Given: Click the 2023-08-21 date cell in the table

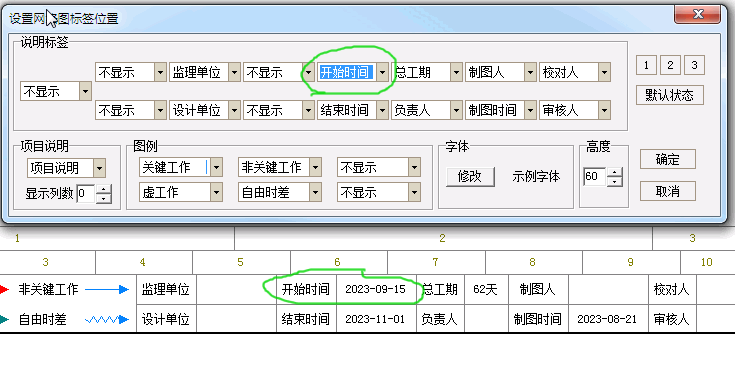Looking at the screenshot, I should [608, 319].
